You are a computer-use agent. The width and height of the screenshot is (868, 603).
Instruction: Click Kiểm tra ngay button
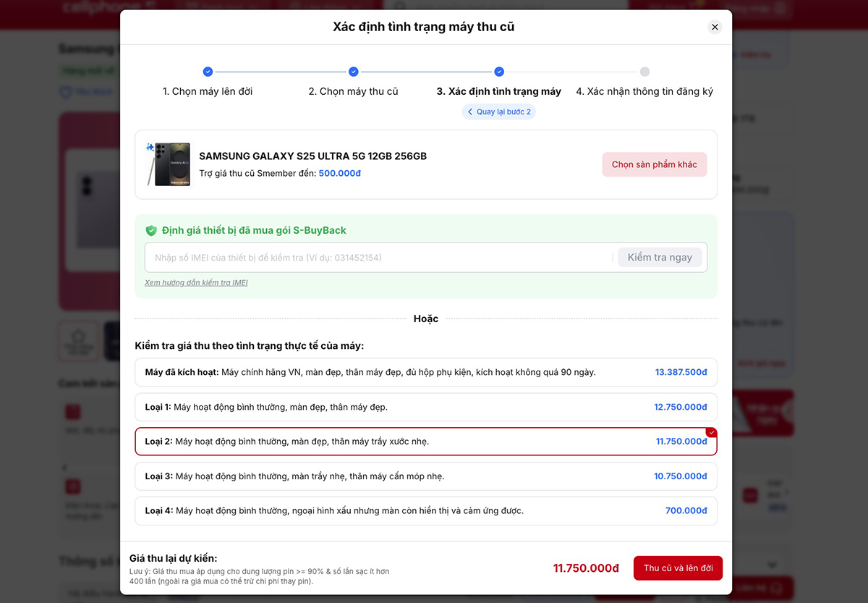tap(660, 257)
